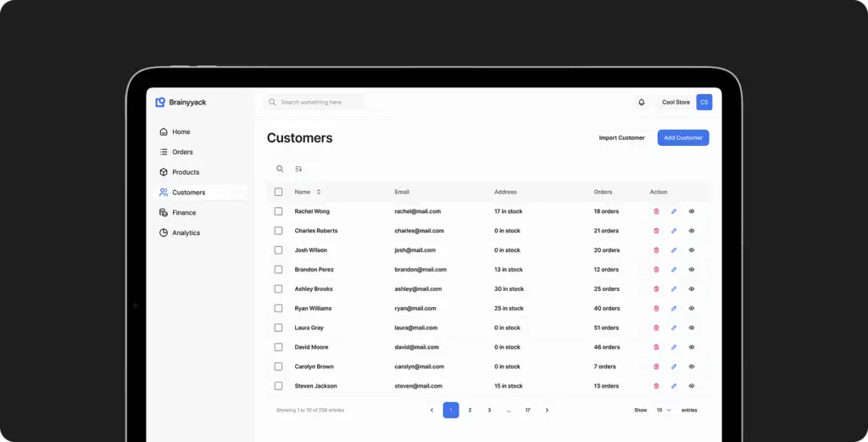Sort by the Name column arrows
Screen dimensions: 868x442
point(319,192)
